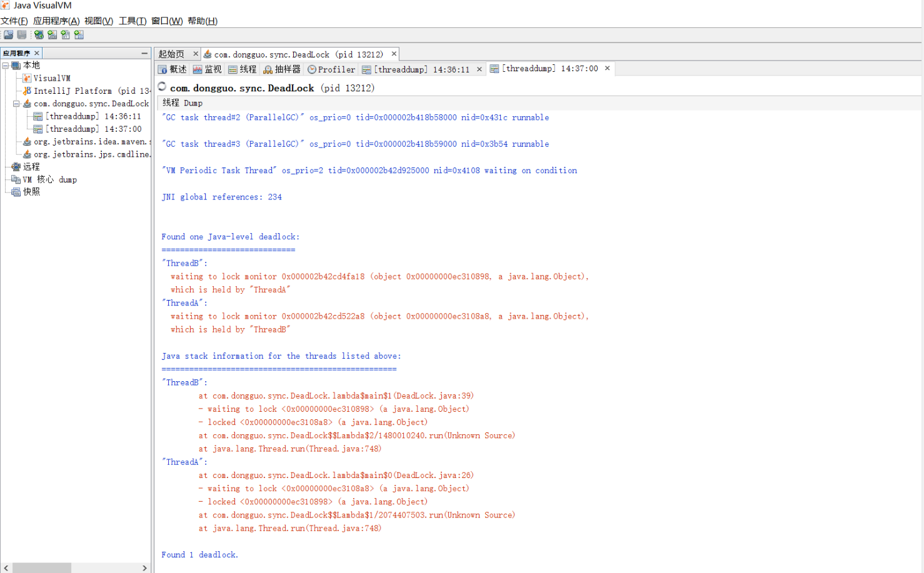924x573 pixels.
Task: Click the last Add snapshot toolbar icon
Action: (x=79, y=35)
